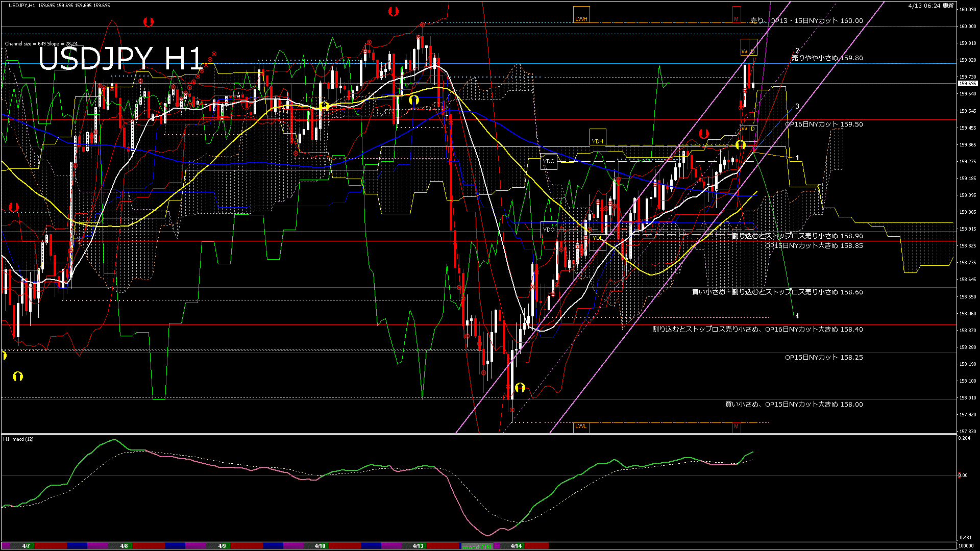Select the YDH yesterday-high label box
Viewport: 980px width, 551px height.
click(x=598, y=137)
